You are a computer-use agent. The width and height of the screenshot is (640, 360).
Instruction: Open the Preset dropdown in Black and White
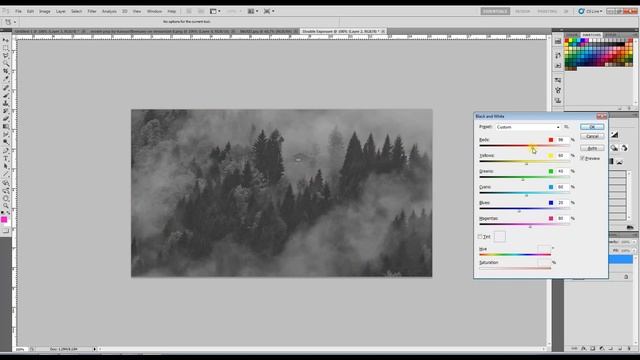pyautogui.click(x=528, y=127)
